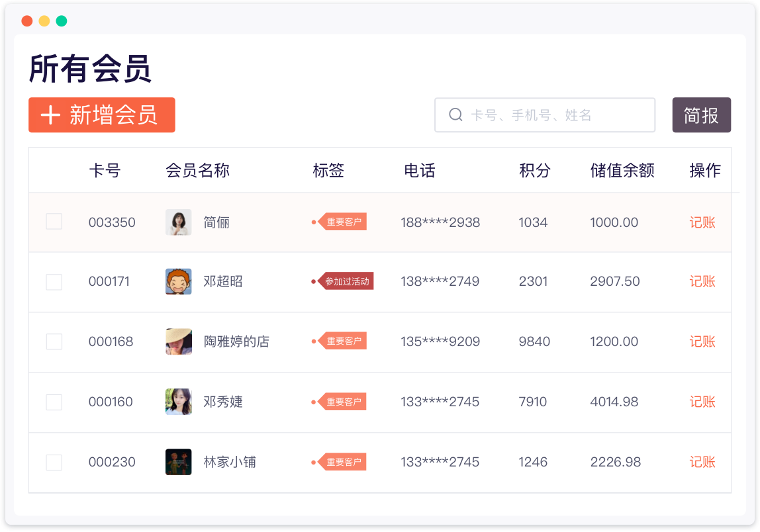The height and width of the screenshot is (532, 760).
Task: Click the green window maximize dot
Action: (x=62, y=21)
